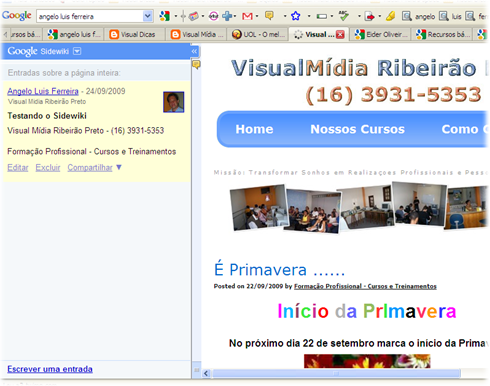Open dropdown next to Google search button
Screen dimensions: 490x386
(x=176, y=16)
